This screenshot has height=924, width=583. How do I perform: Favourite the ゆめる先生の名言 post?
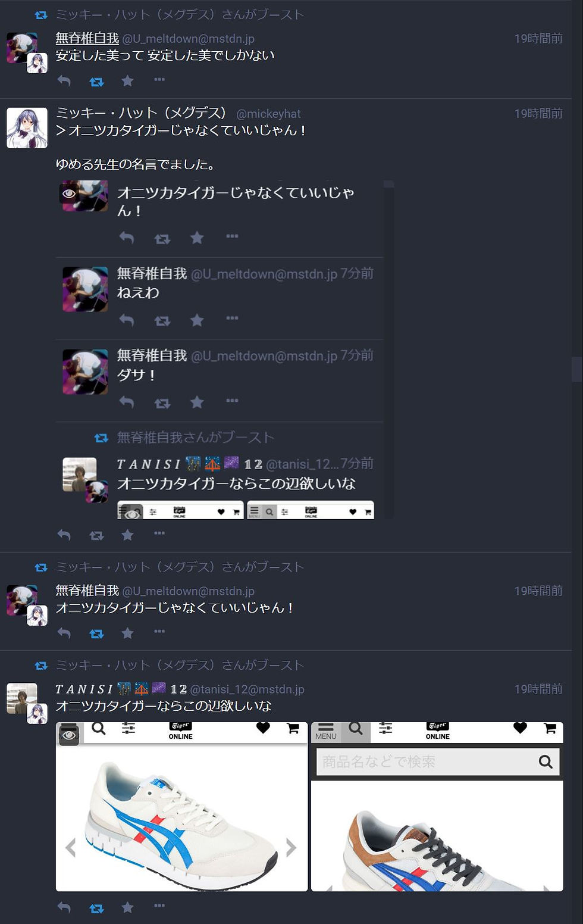[x=127, y=535]
